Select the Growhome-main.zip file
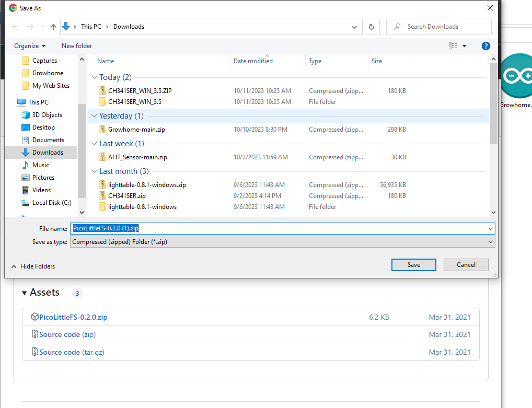The height and width of the screenshot is (408, 532). click(136, 129)
